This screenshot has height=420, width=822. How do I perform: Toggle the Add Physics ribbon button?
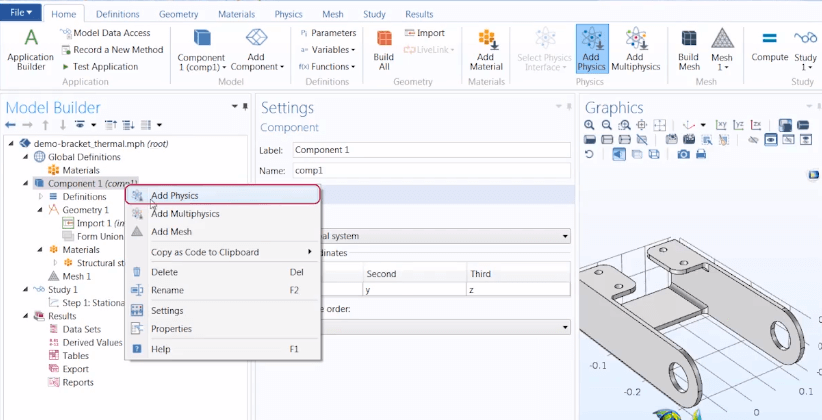[591, 49]
